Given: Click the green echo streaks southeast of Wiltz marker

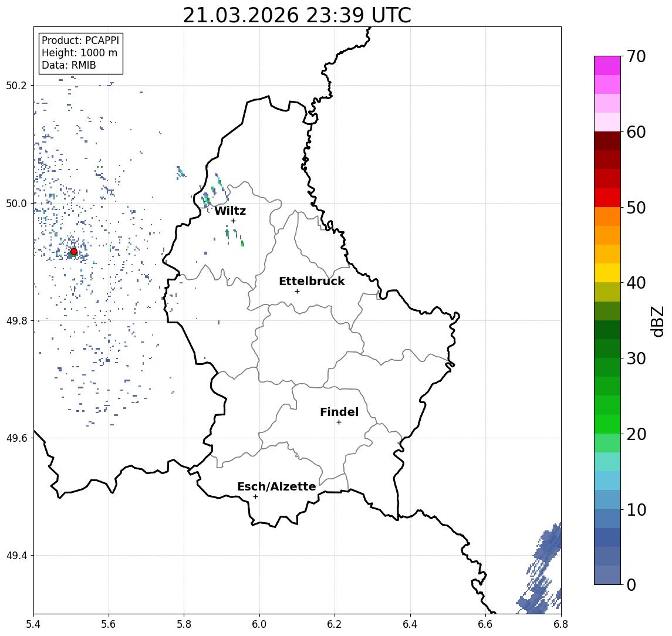Looking at the screenshot, I should (x=235, y=237).
